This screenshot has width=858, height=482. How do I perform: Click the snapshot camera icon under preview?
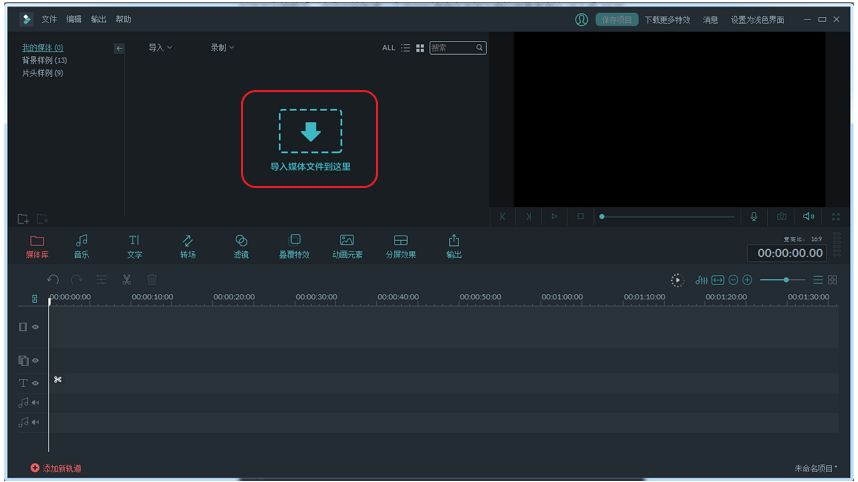pos(781,216)
